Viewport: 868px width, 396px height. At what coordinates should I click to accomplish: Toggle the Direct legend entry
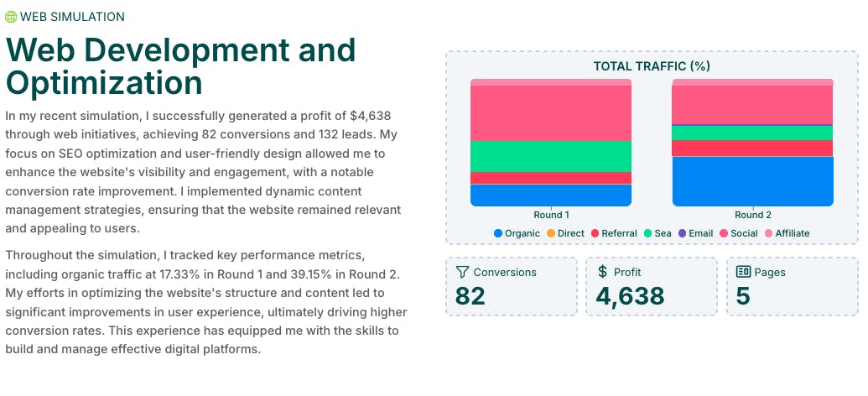tap(565, 233)
